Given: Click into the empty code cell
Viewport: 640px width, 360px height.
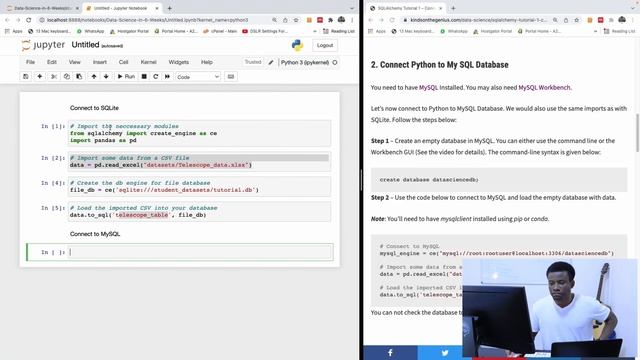Looking at the screenshot, I should pyautogui.click(x=200, y=252).
